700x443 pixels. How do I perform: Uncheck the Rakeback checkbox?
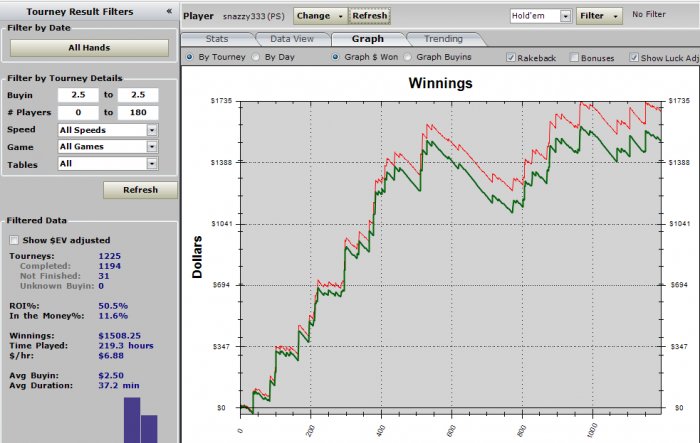pos(511,58)
